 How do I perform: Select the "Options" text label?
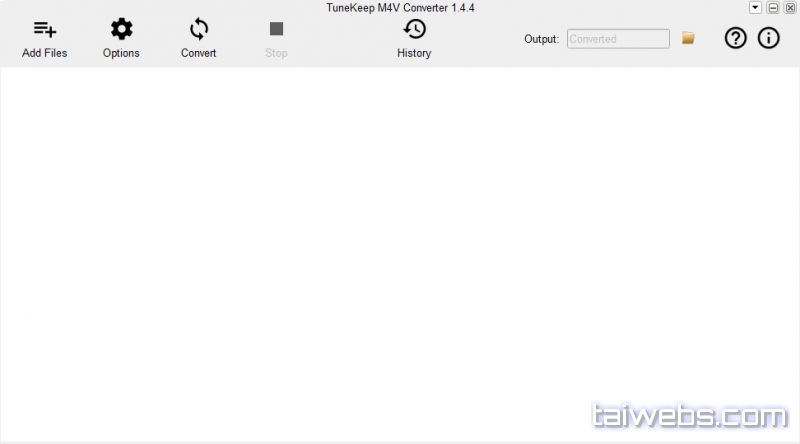121,53
